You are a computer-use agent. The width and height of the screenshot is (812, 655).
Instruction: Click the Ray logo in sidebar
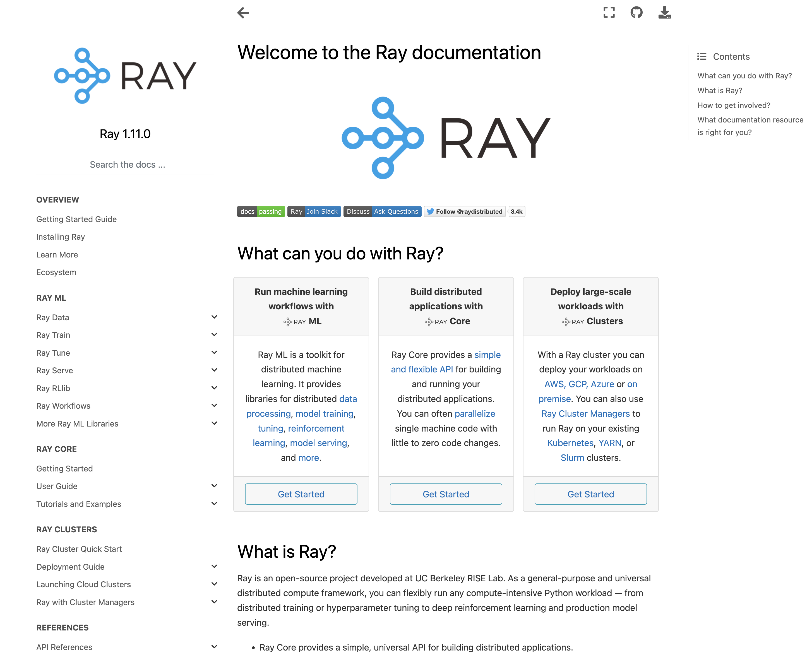click(125, 76)
